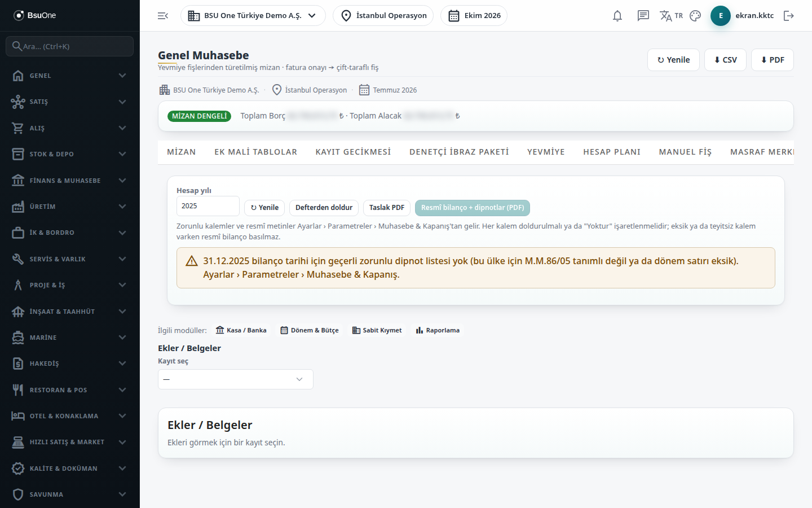
Task: Open ÜRETİM factory icon
Action: (18, 207)
